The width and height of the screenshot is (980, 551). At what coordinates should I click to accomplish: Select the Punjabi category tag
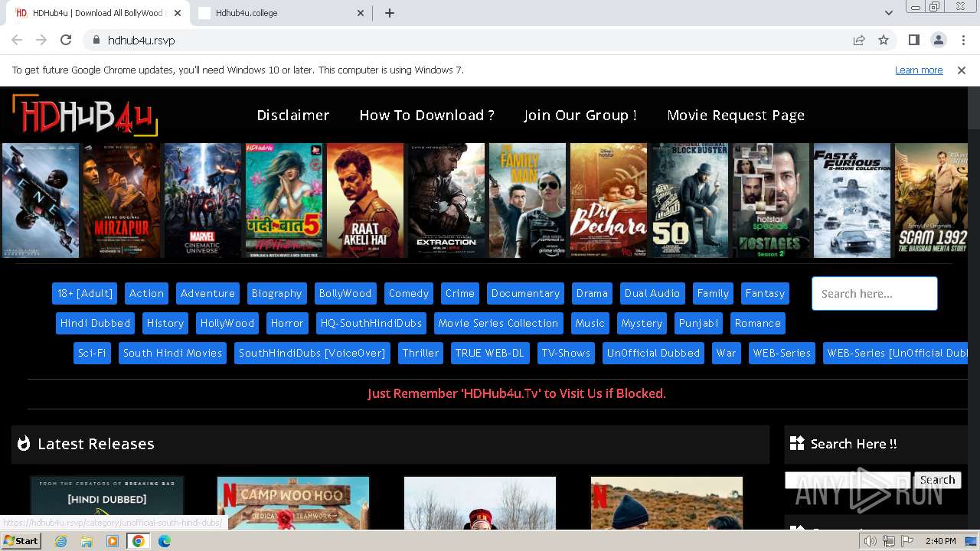point(698,323)
